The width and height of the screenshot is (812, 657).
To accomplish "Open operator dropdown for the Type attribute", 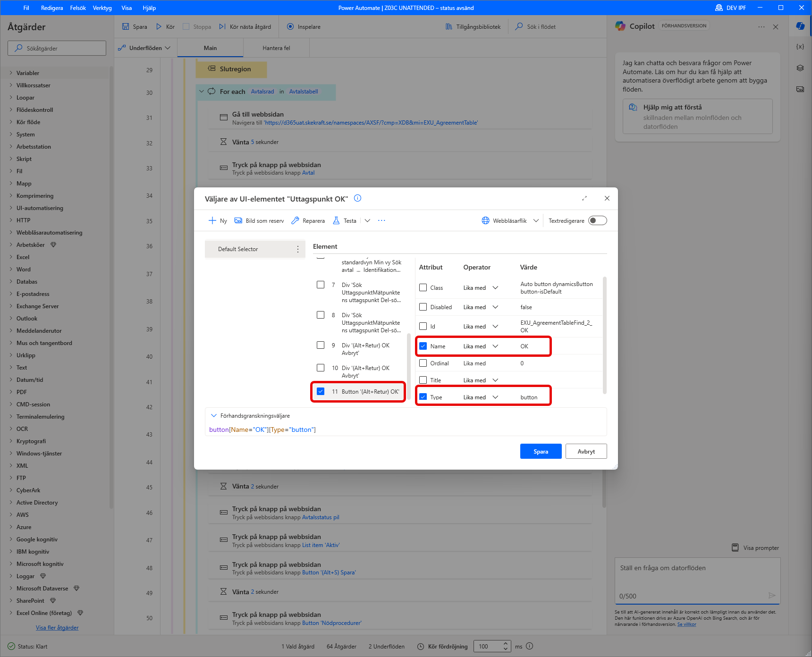I will [x=495, y=397].
